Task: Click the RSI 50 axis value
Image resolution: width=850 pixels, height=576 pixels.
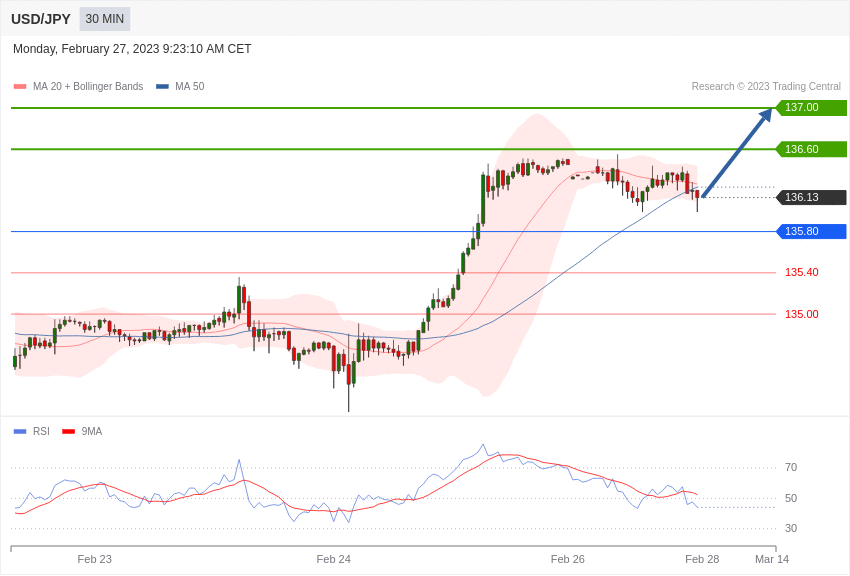Action: click(791, 498)
